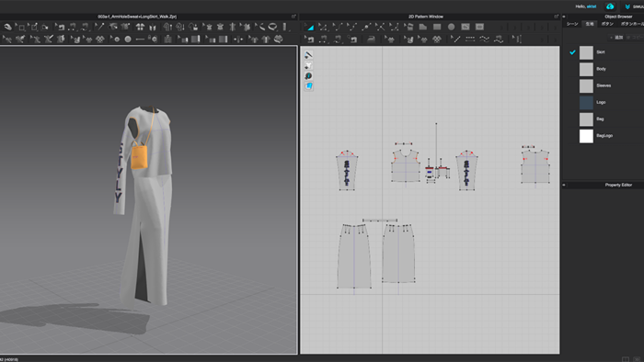Toggle the blue fabric display icon in 2D window

pos(309,86)
